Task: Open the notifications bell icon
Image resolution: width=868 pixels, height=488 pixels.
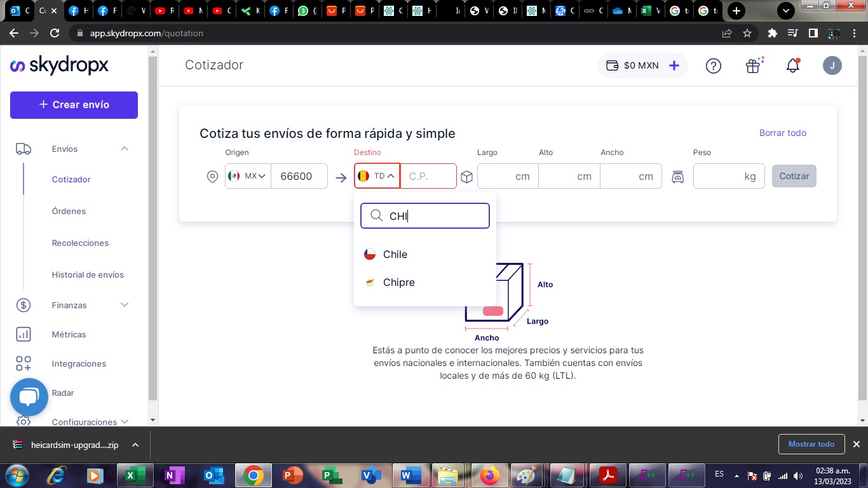Action: tap(793, 65)
